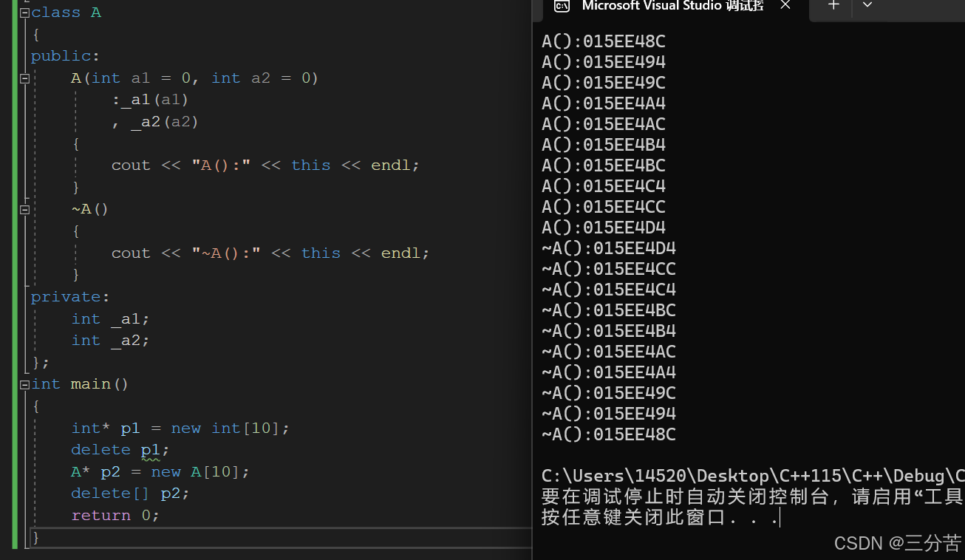Click the 要在调试停止时自动关闭控制台 console line
Screen dimensions: 965x560
pyautogui.click(x=753, y=496)
